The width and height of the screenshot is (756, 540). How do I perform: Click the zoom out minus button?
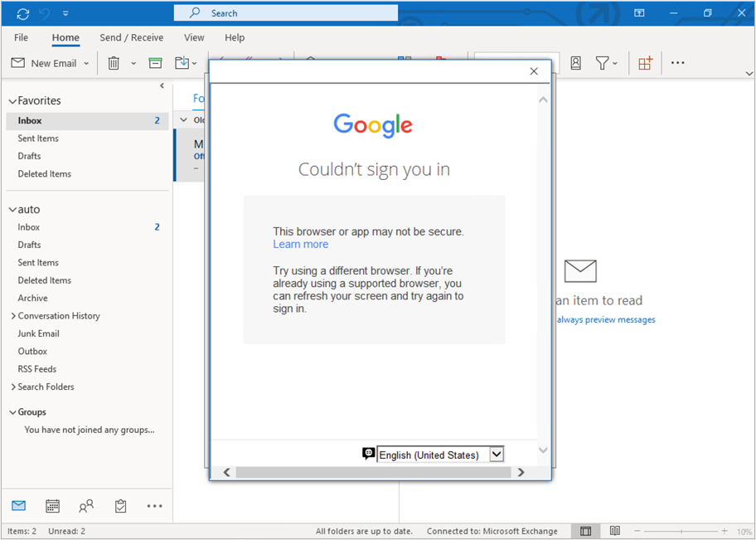638,532
